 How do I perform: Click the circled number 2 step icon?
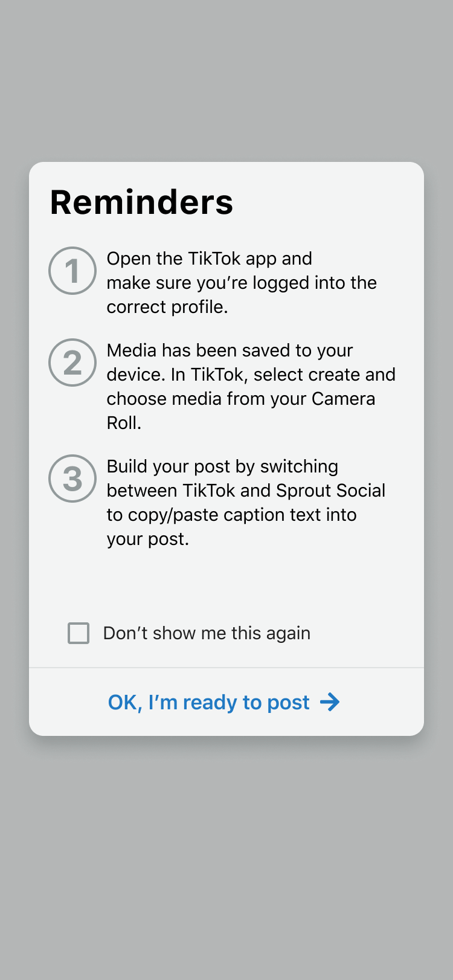click(72, 363)
